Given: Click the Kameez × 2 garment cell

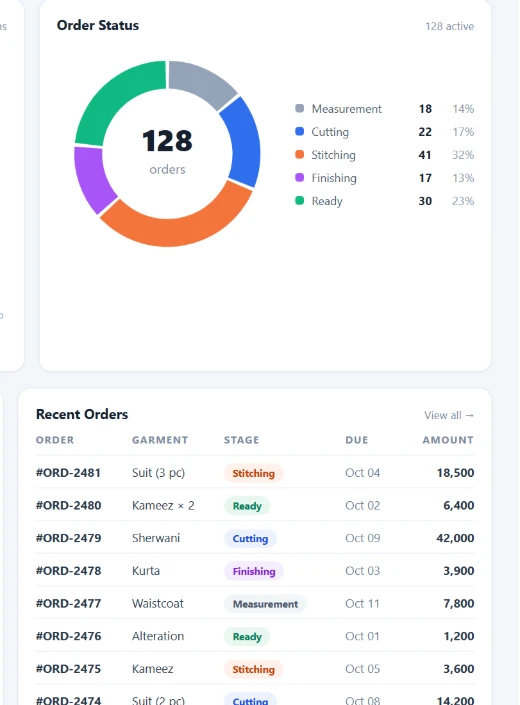Looking at the screenshot, I should [163, 505].
